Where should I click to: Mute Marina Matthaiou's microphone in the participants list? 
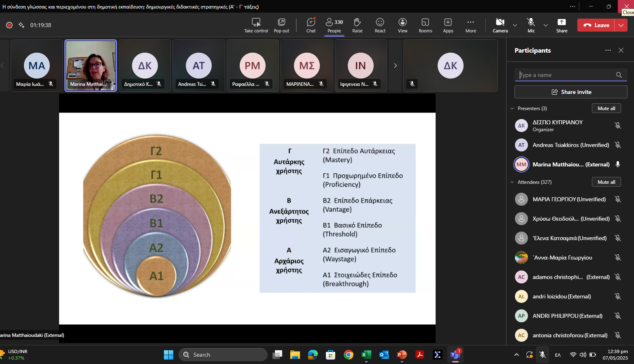click(618, 164)
